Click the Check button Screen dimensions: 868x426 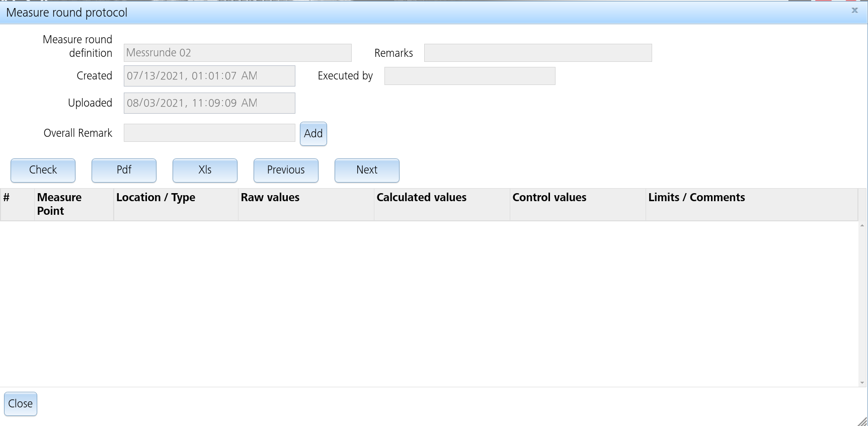[x=43, y=171]
